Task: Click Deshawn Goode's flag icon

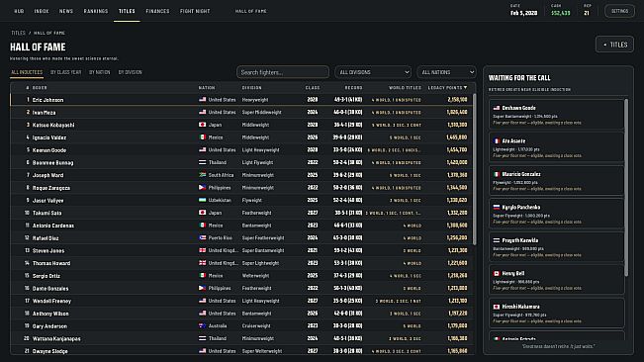Action: (x=497, y=108)
